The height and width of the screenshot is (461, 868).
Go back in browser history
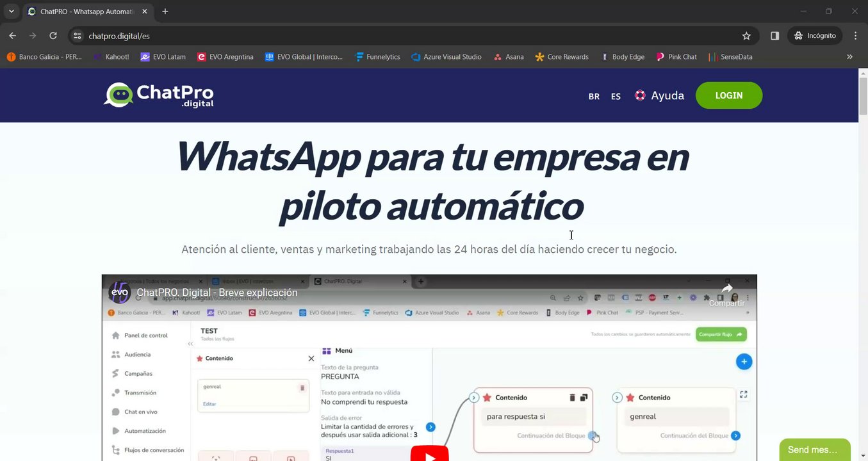(x=12, y=36)
